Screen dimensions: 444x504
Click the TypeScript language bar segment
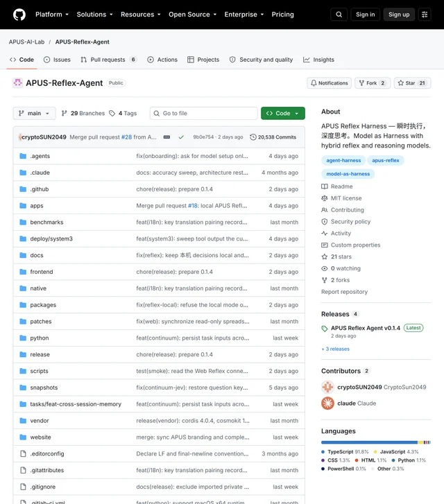[x=369, y=442]
